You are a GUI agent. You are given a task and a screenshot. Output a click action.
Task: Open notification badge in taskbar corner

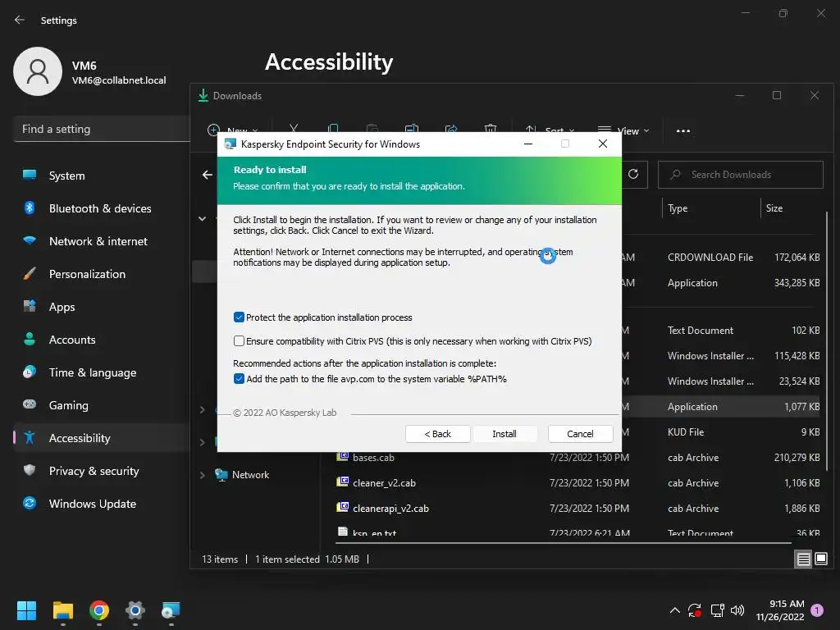tap(817, 610)
